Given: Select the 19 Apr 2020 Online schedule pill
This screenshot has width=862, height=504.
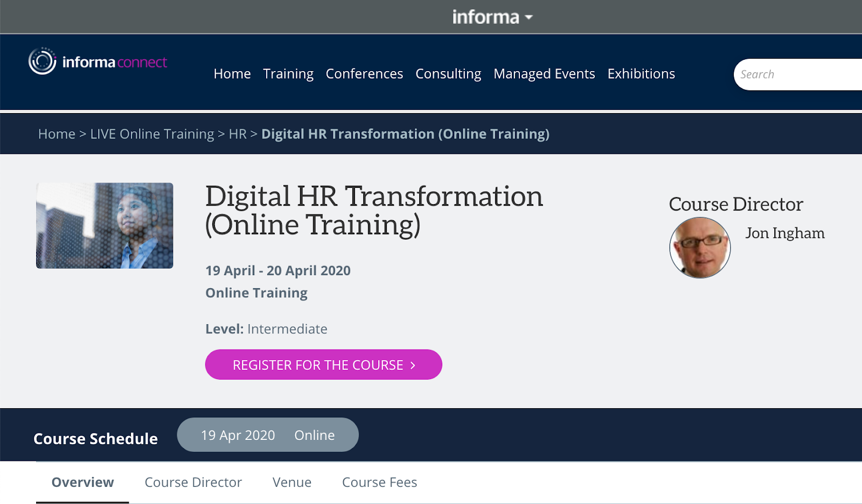Looking at the screenshot, I should (268, 435).
